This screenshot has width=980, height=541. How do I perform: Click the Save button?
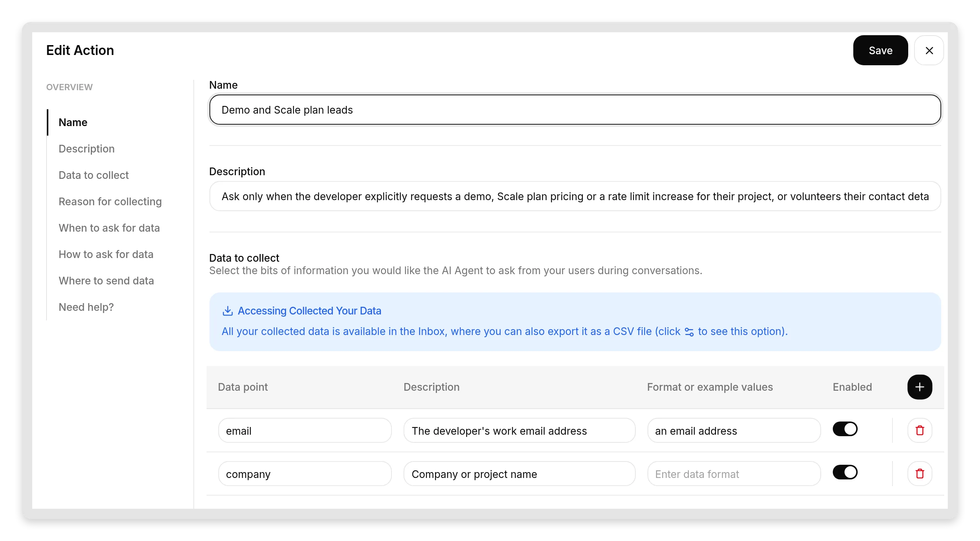click(880, 50)
